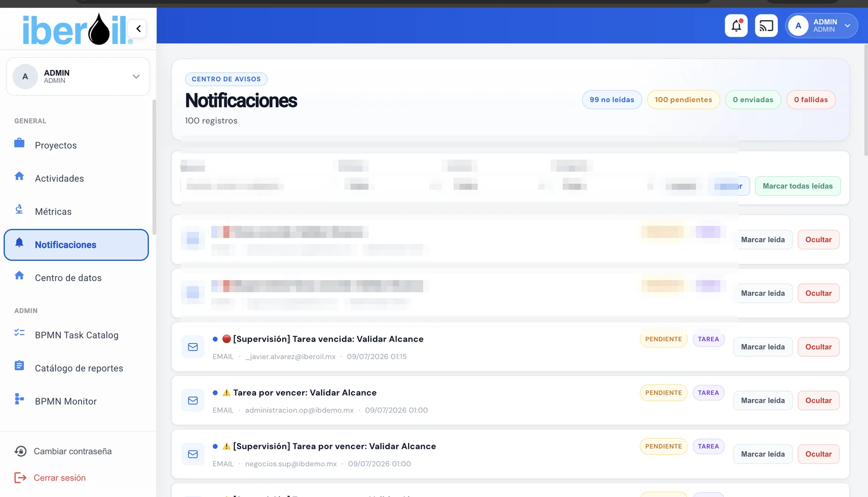Click title '[Supervisión] Tarea vencida: Validar Alcance'

click(328, 339)
